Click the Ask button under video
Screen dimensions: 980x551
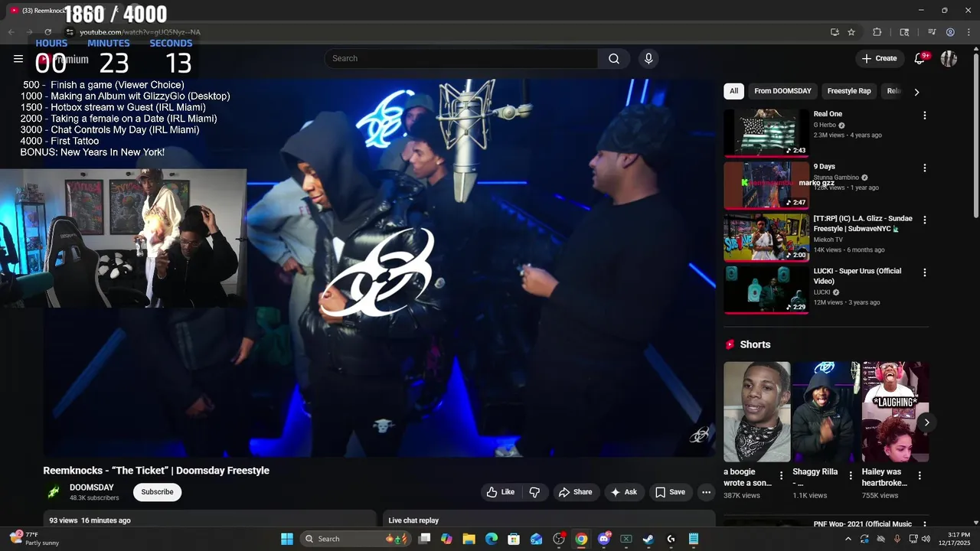tap(623, 492)
